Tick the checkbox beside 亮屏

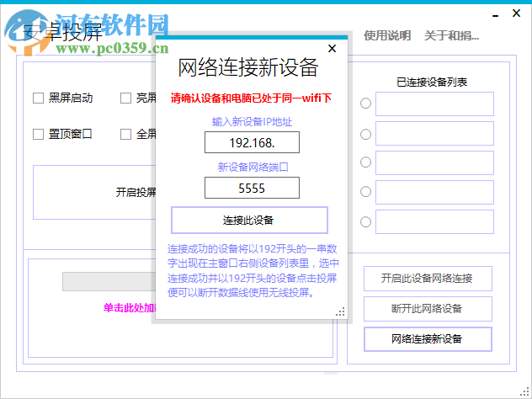click(x=125, y=98)
